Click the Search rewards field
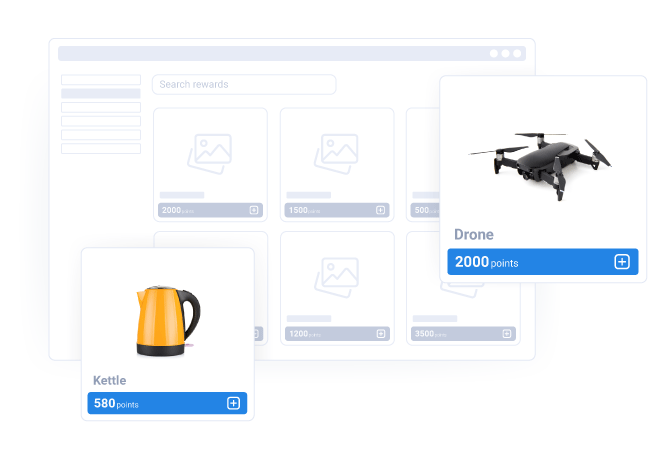The width and height of the screenshot is (665, 450). [x=244, y=84]
